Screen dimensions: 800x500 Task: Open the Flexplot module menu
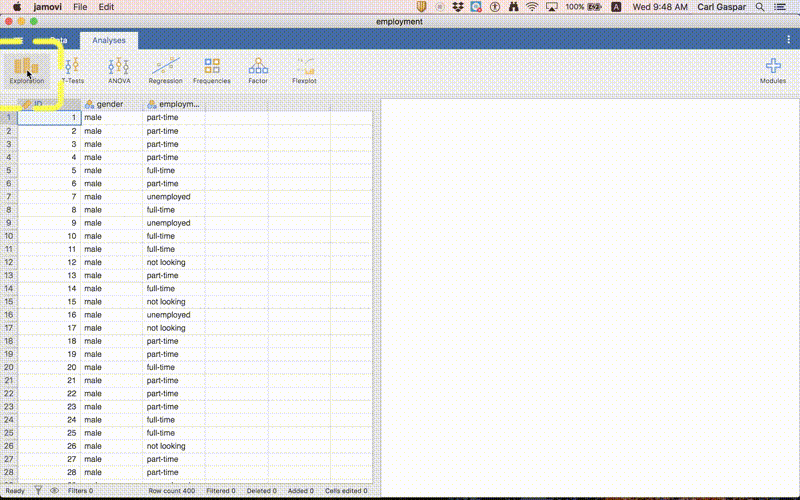[x=304, y=69]
